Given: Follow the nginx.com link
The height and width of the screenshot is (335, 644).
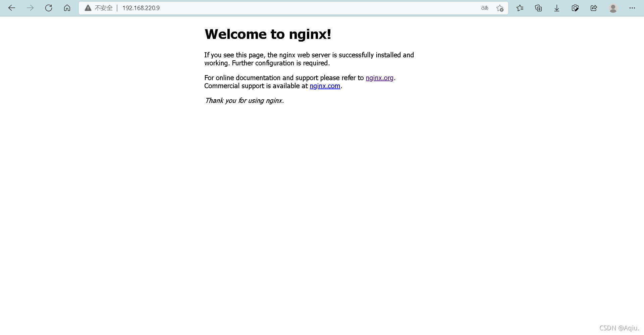Looking at the screenshot, I should pyautogui.click(x=325, y=86).
